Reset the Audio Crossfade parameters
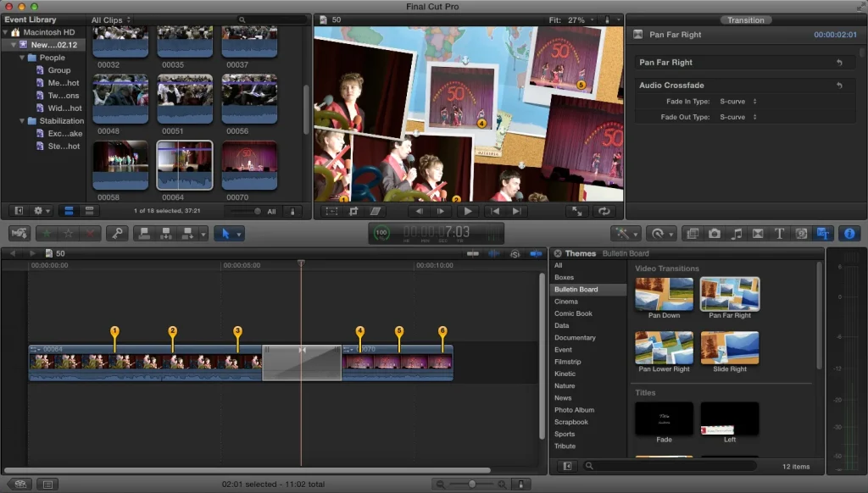Screen dimensions: 868x493 [839, 86]
